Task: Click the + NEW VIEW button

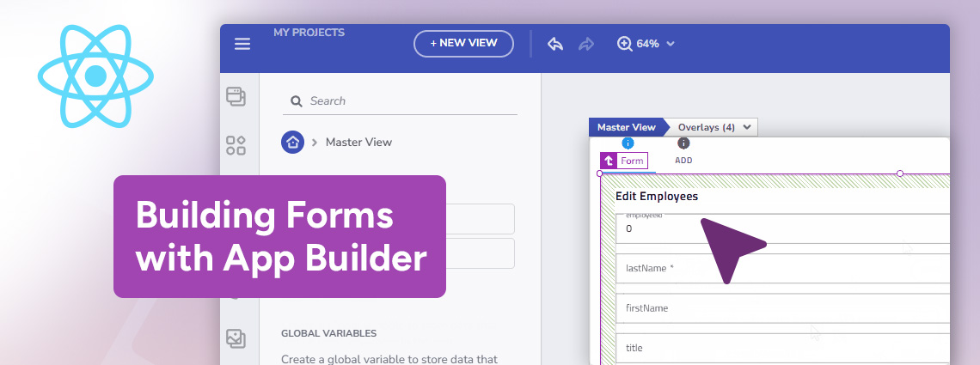Action: [463, 44]
